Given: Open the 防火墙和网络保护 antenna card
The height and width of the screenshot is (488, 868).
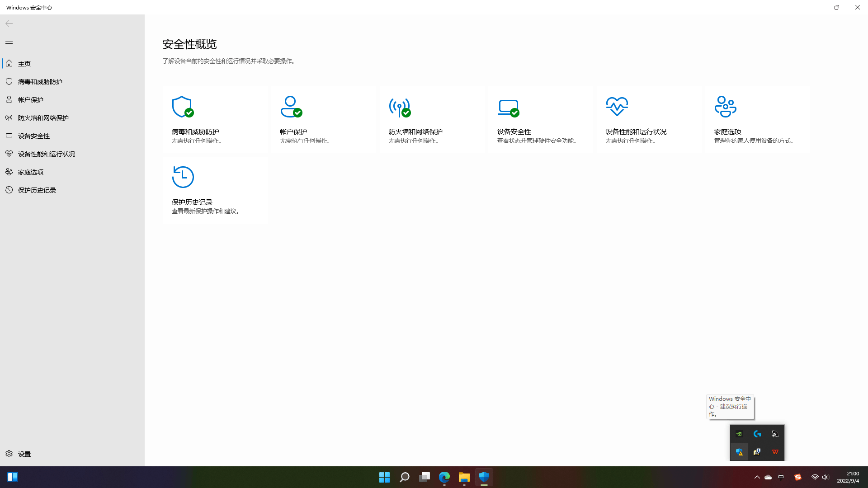Looking at the screenshot, I should click(x=432, y=120).
